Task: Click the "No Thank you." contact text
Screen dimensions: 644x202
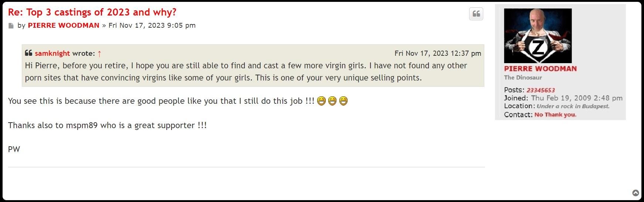Action: pos(555,114)
